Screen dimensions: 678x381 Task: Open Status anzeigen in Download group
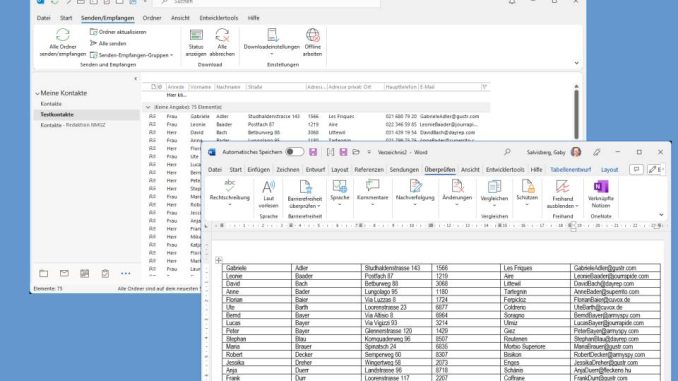[x=196, y=42]
